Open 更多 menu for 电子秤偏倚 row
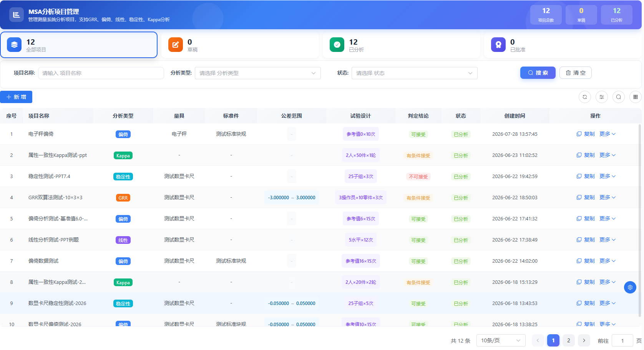Screen dimensions: 644x350 [x=607, y=134]
